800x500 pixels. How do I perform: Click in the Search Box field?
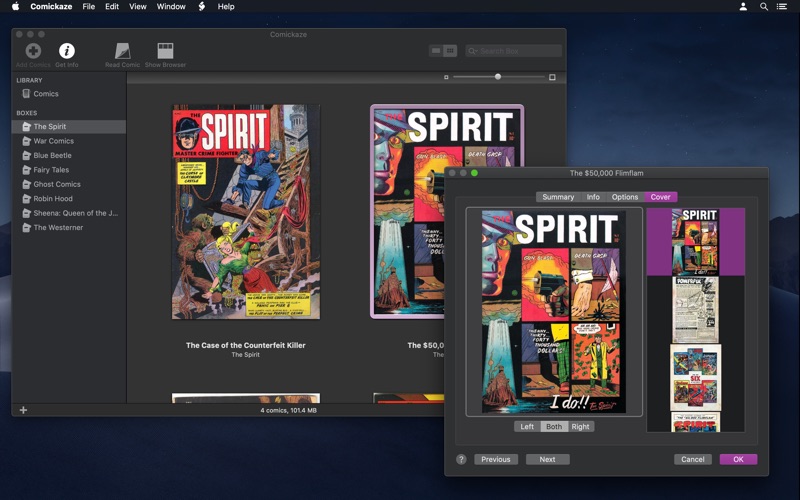coord(513,51)
